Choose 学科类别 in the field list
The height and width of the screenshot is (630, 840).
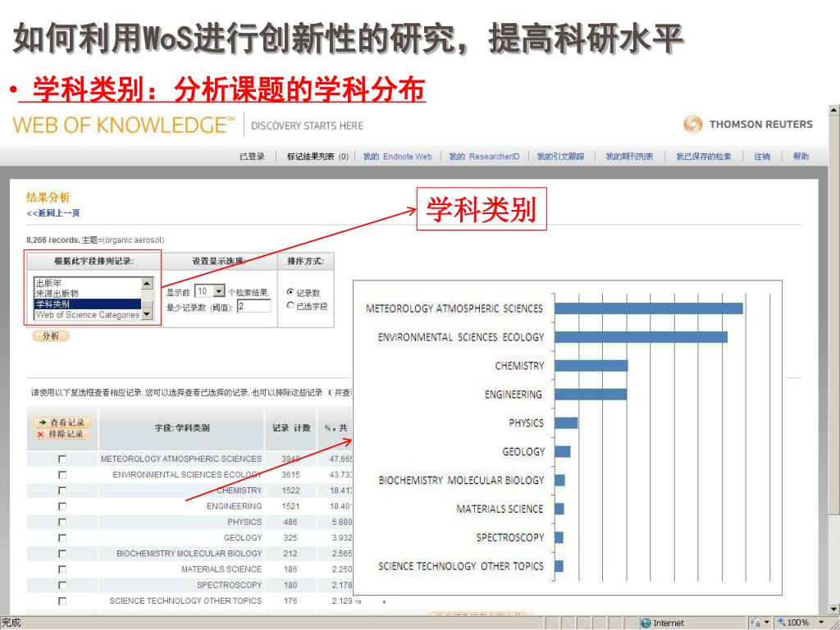(88, 304)
